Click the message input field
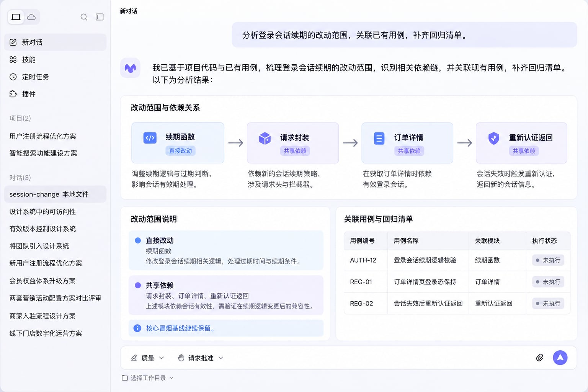 coord(348,358)
